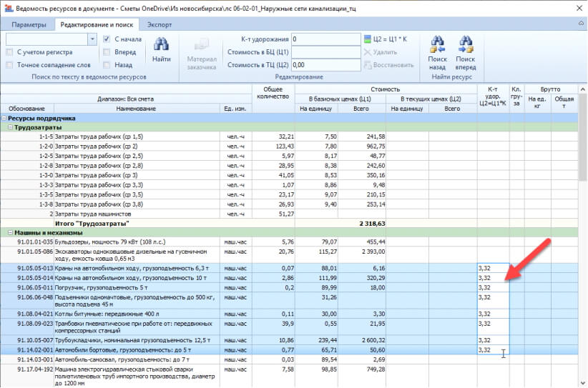Click the Наименование column header

(136, 109)
